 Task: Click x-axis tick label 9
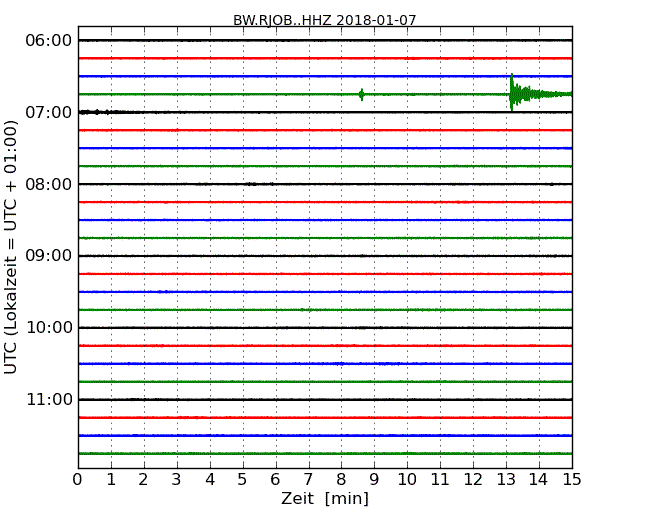click(x=374, y=479)
